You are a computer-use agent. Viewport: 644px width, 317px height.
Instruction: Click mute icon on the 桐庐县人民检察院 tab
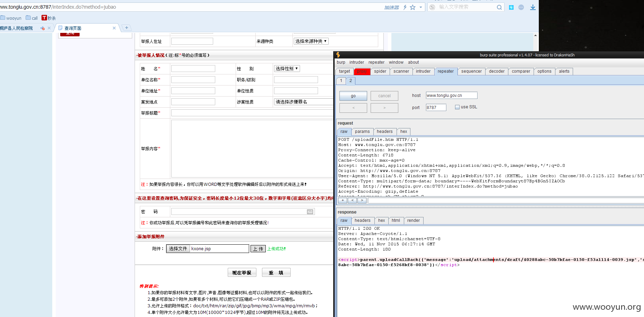click(43, 28)
